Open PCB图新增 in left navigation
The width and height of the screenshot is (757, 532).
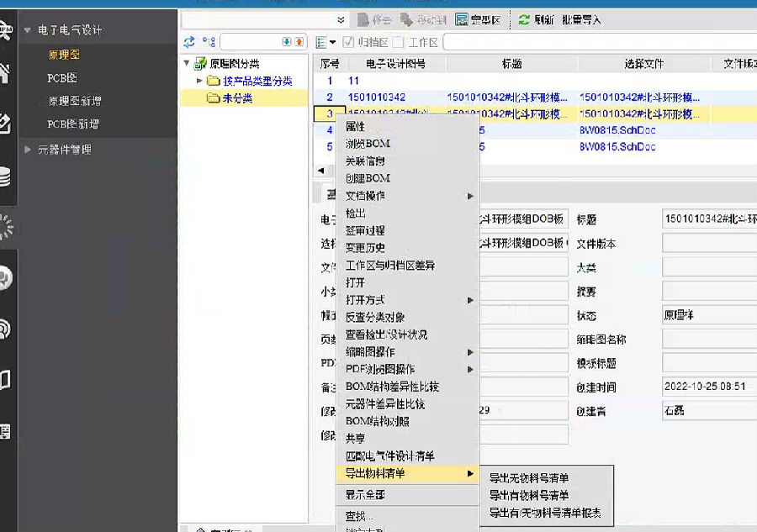[73, 124]
